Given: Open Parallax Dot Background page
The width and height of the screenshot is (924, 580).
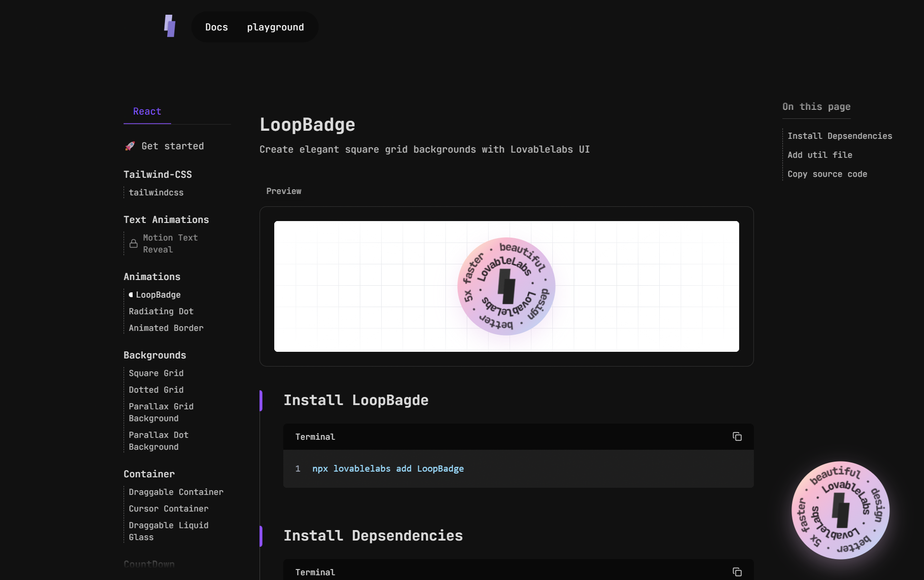Looking at the screenshot, I should (159, 441).
